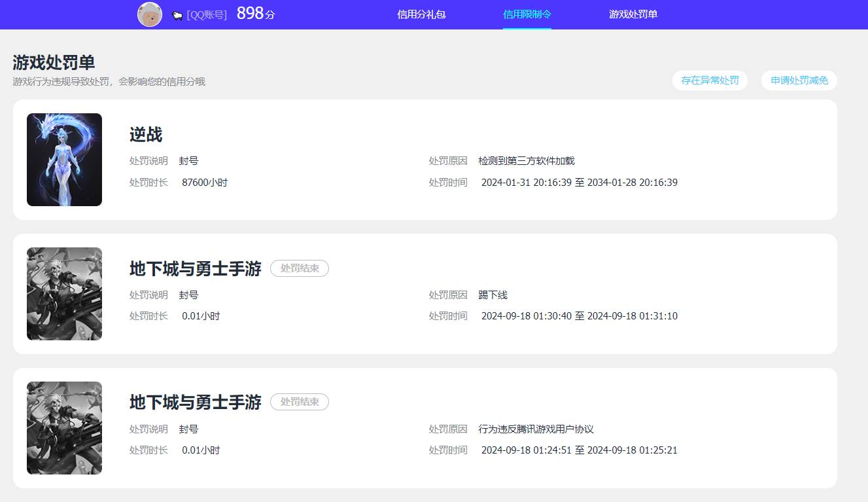Image resolution: width=868 pixels, height=502 pixels.
Task: Click the 申请处罚减免 button
Action: point(799,81)
